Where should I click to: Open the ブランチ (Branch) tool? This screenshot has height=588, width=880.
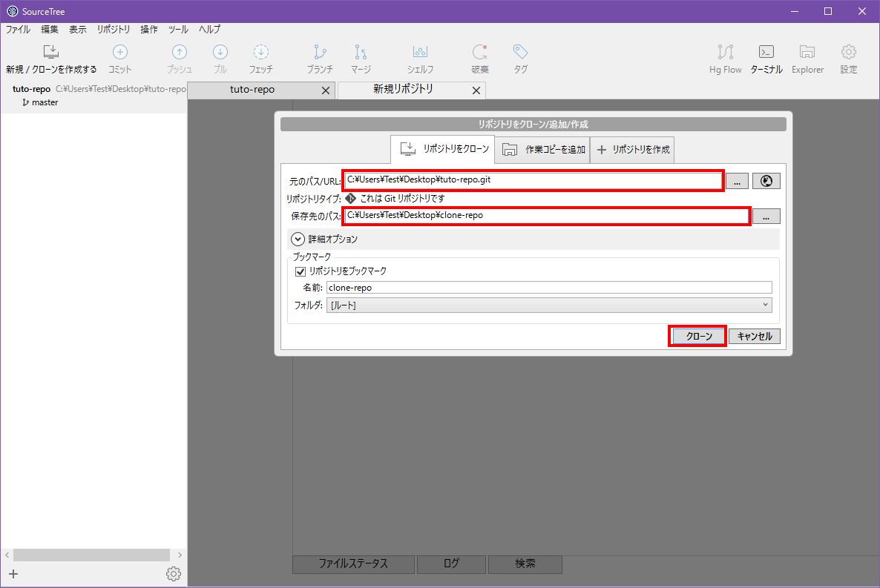pos(320,58)
